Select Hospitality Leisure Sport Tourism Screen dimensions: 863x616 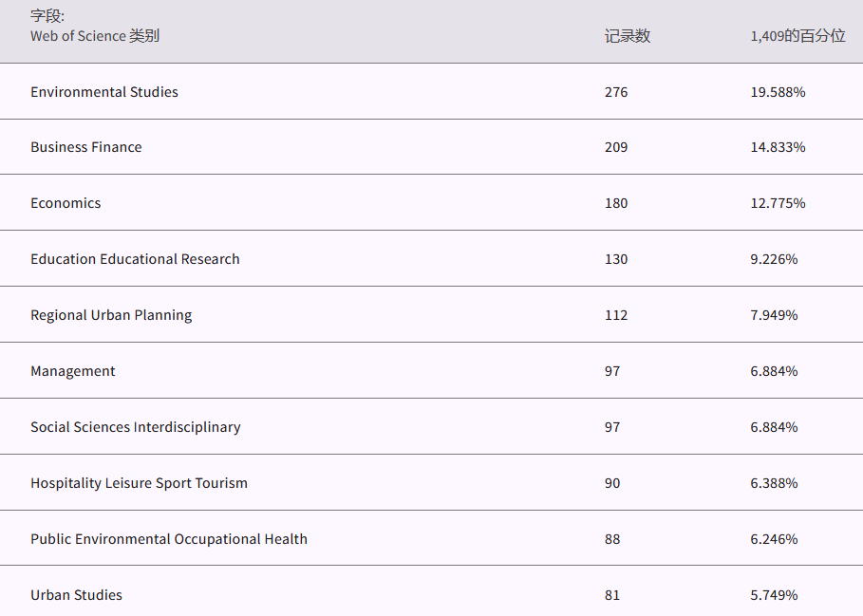139,483
